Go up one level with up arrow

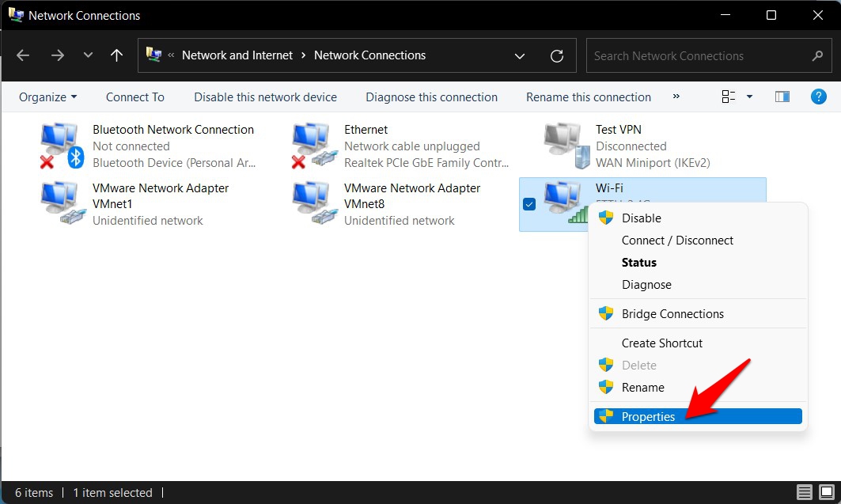(117, 56)
